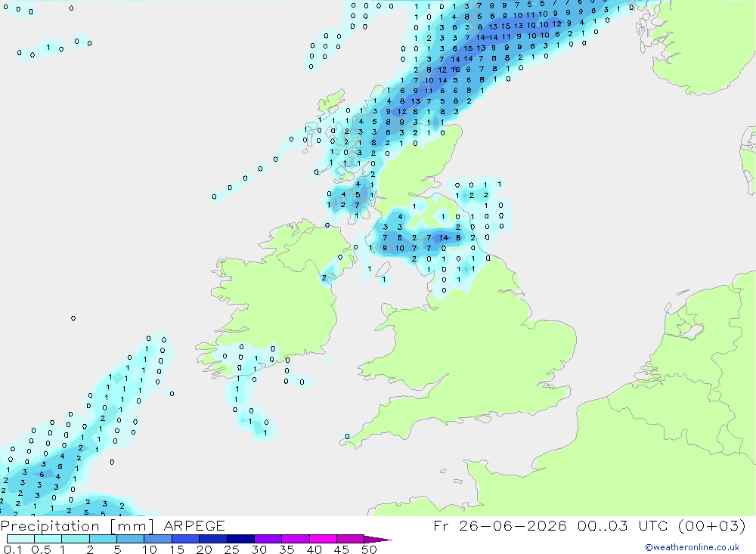
Task: Select the 0.1 to 0.5 mm legend swatch
Action: pyautogui.click(x=20, y=539)
